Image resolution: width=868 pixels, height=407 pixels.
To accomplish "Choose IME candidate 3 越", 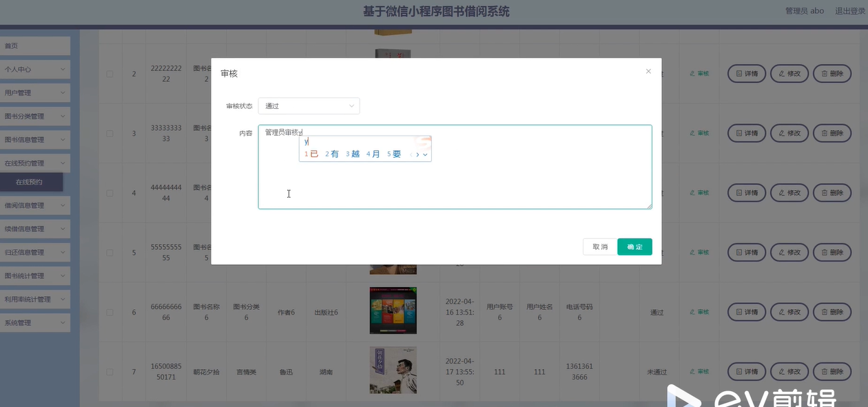I will (x=353, y=154).
